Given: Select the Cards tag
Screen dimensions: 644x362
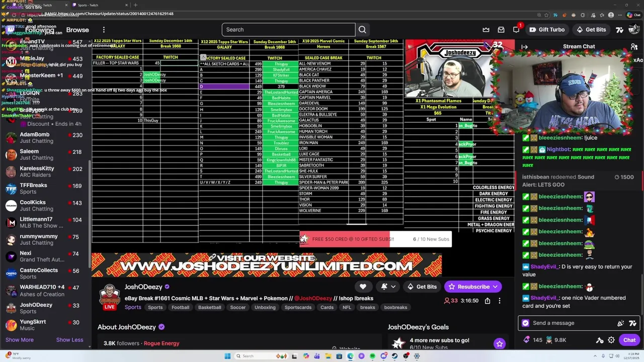Looking at the screenshot, I should coord(327,307).
